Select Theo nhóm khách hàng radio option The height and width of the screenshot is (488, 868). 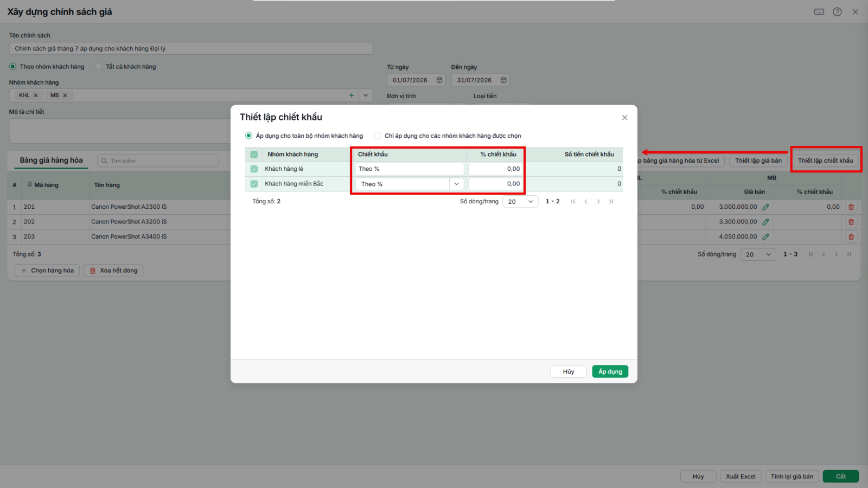(12, 67)
